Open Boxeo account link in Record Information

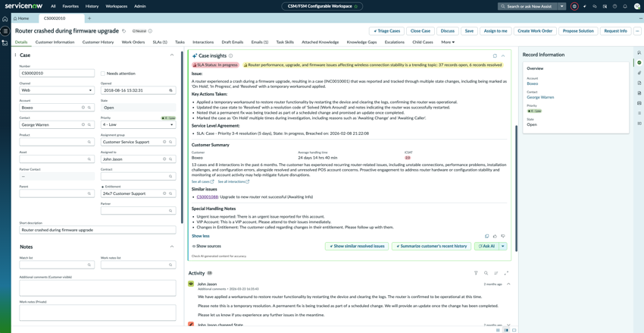coord(532,83)
